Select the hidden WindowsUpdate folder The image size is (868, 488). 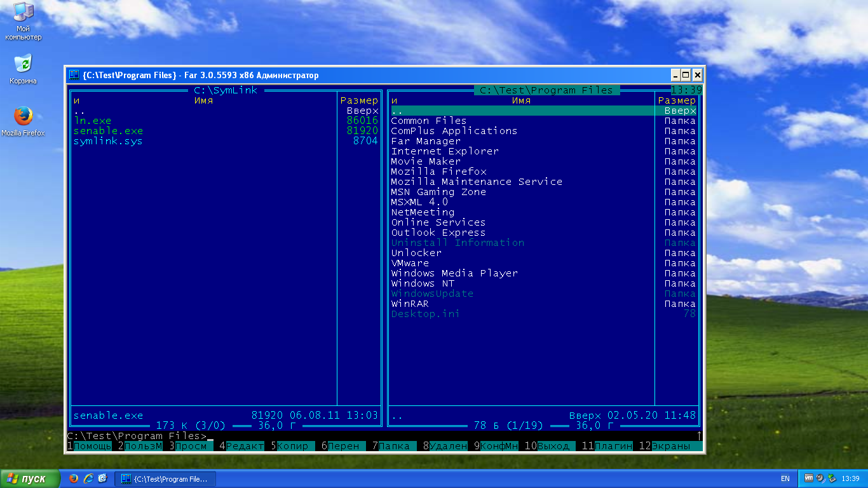pyautogui.click(x=433, y=294)
